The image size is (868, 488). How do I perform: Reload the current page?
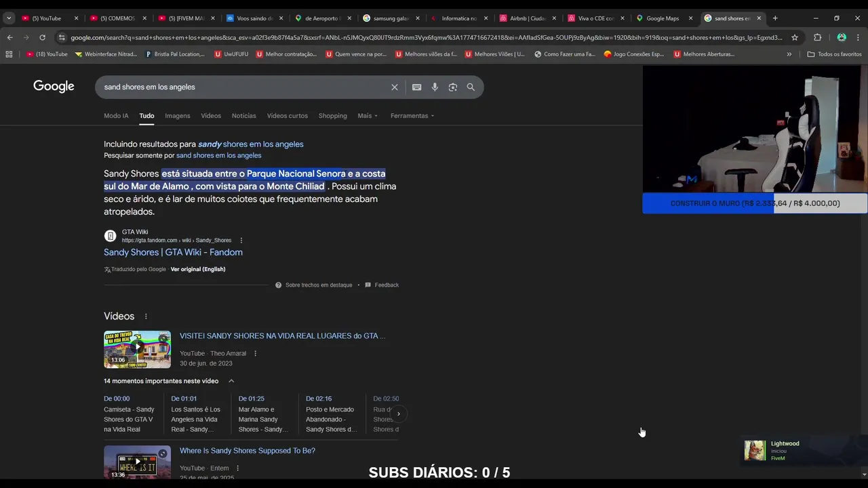tap(42, 37)
